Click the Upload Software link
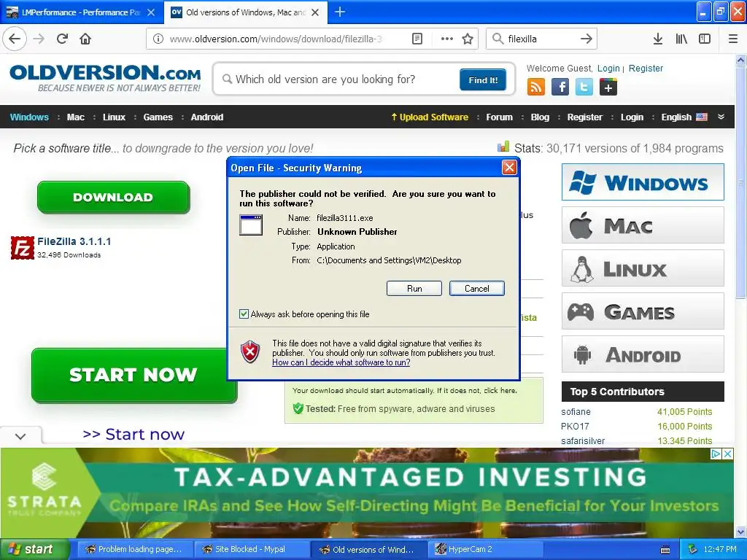 pos(430,117)
